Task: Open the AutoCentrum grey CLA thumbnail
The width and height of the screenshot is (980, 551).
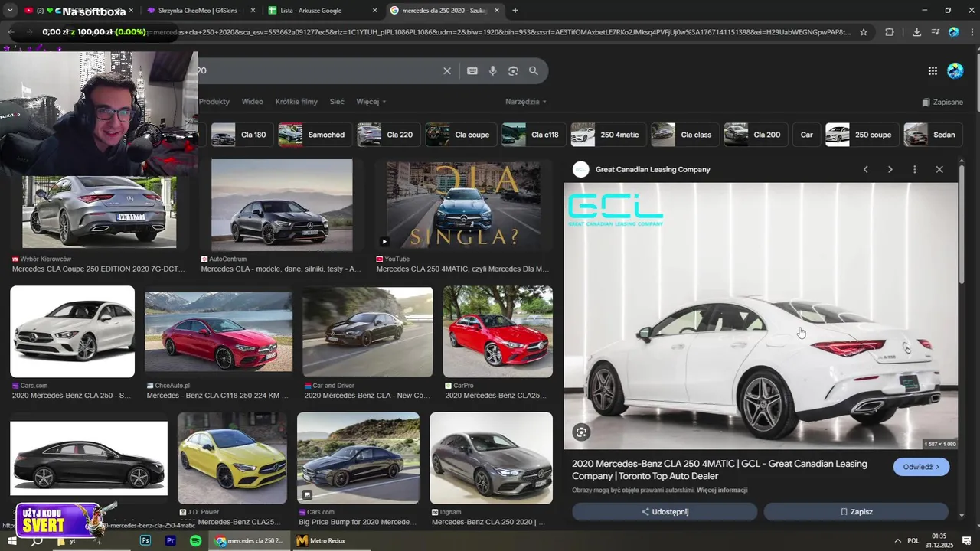Action: (x=282, y=205)
